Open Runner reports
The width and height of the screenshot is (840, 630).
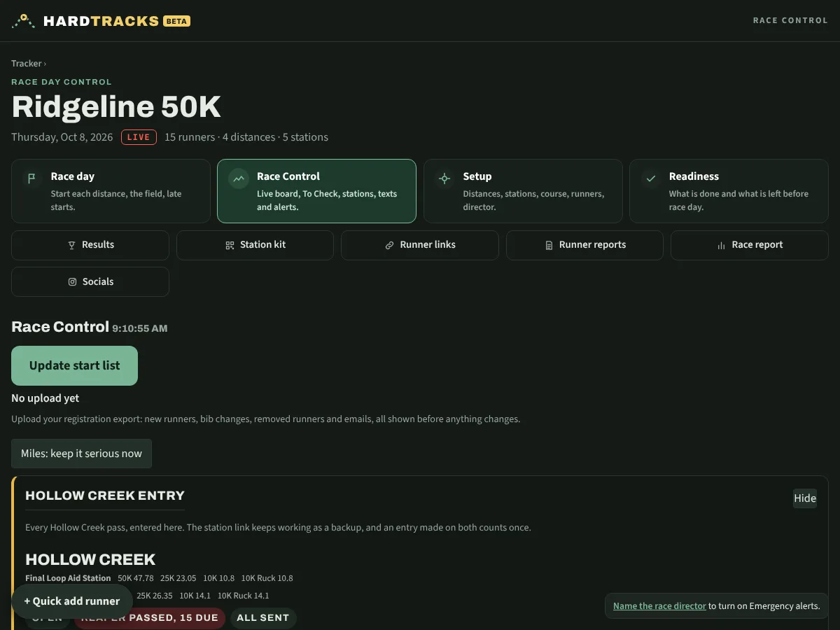coord(584,245)
